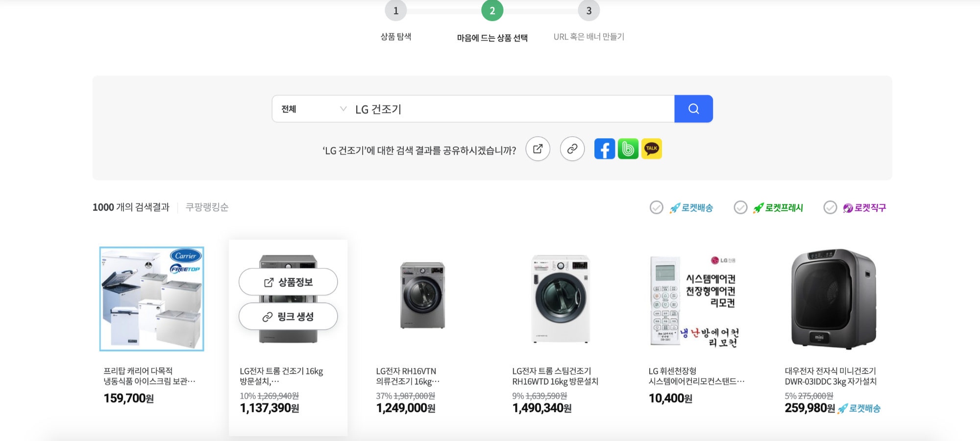Viewport: 980px width, 441px height.
Task: Open the 대우전자 미니건조기 thumbnail
Action: (833, 299)
